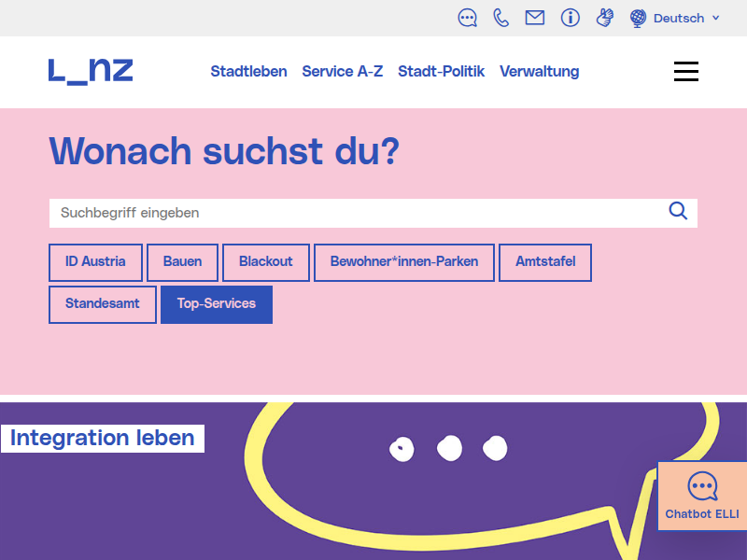Click the chat bubble icon in top bar
The width and height of the screenshot is (747, 560).
[468, 18]
